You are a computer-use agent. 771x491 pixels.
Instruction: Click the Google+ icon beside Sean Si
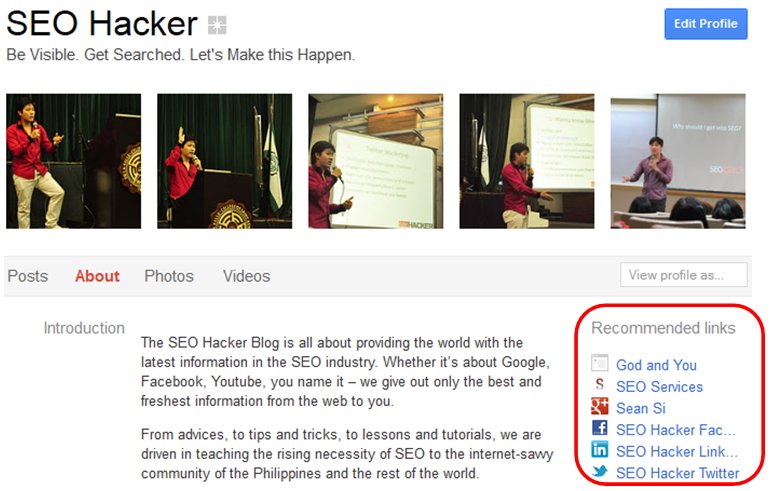click(599, 406)
